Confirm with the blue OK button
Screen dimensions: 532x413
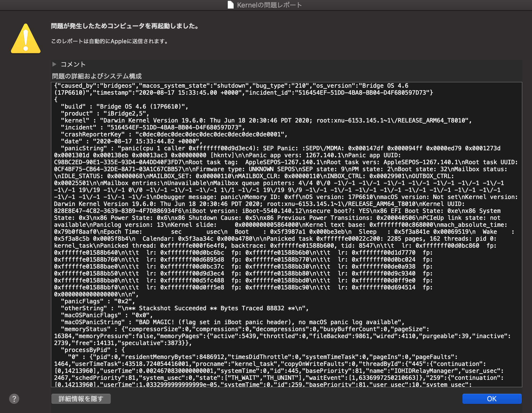tap(492, 399)
